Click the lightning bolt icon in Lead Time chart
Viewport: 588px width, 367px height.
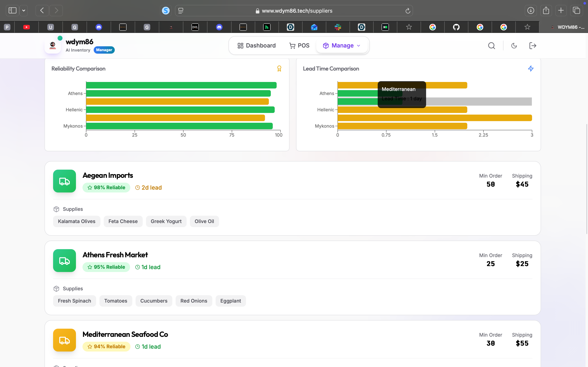pos(531,69)
